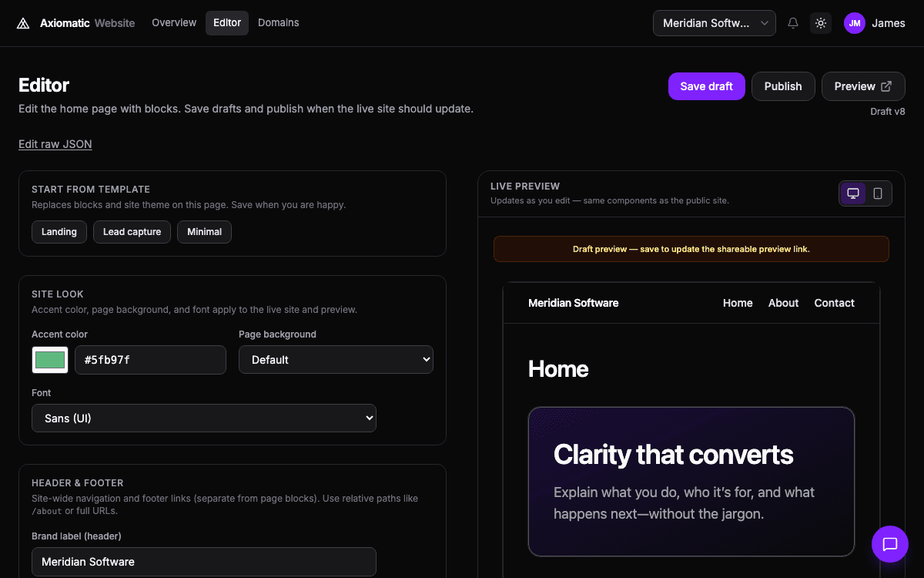Click the JM avatar icon
924x578 pixels.
[854, 23]
